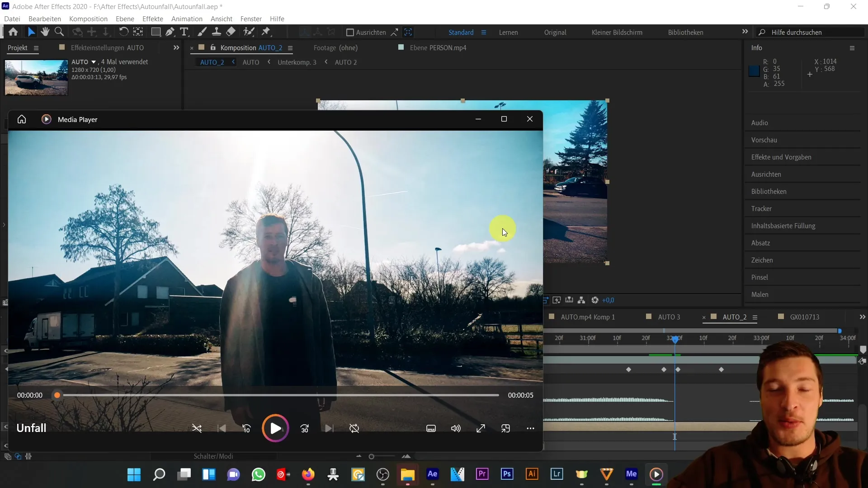
Task: Click the Schalter/Modi toggle button
Action: coord(214,456)
